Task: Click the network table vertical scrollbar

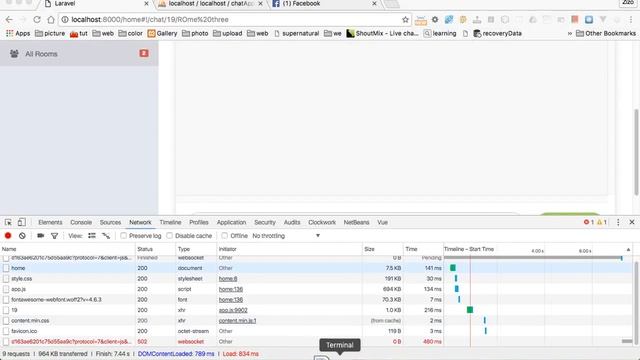Action: [636, 302]
